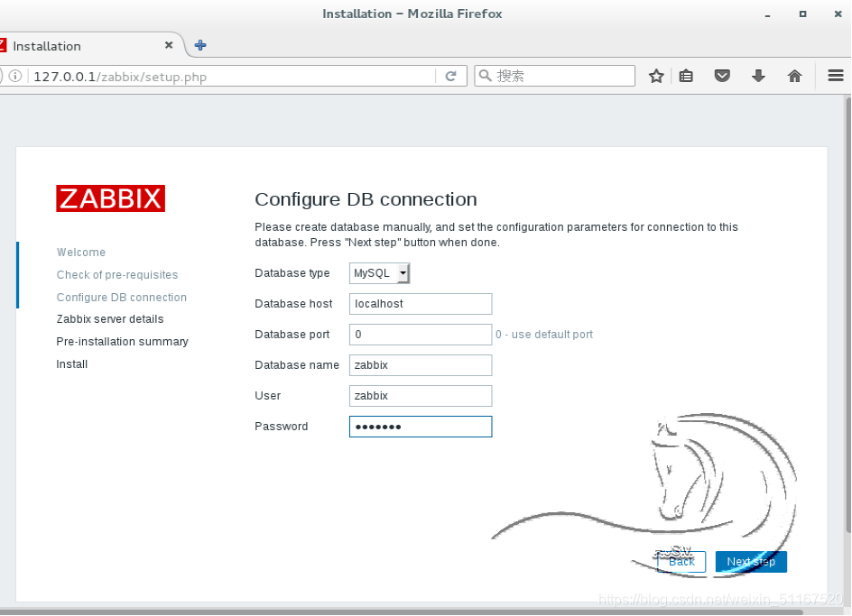Click the 'Database type' label

[x=292, y=273]
